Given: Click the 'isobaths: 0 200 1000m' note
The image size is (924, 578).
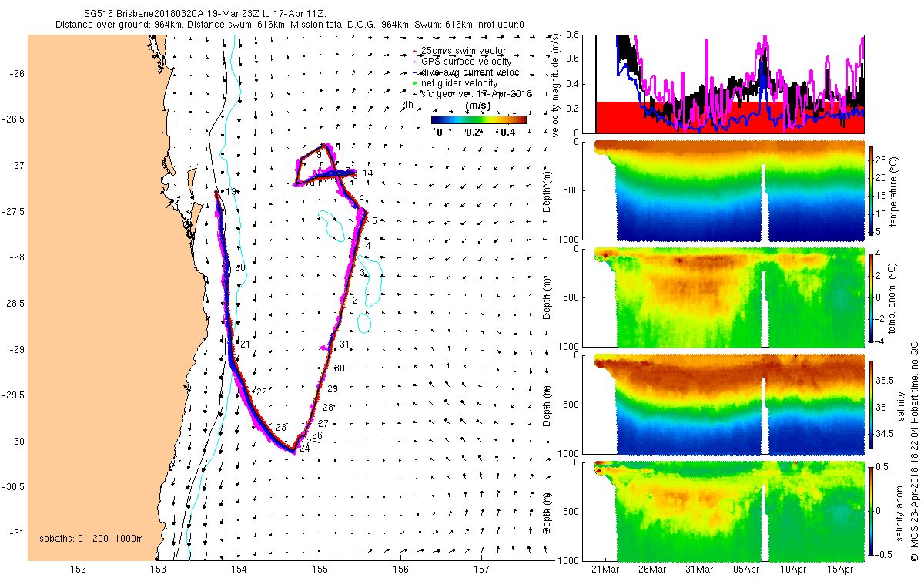Looking at the screenshot, I should pyautogui.click(x=89, y=538).
